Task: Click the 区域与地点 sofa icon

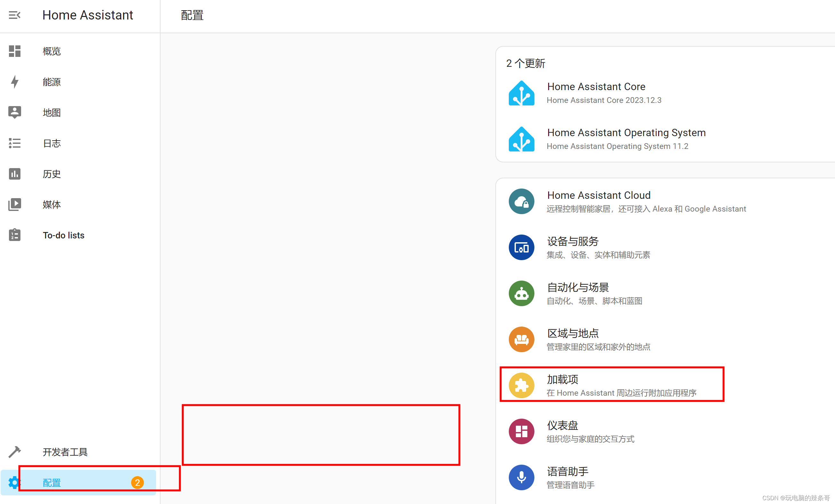Action: 522,339
